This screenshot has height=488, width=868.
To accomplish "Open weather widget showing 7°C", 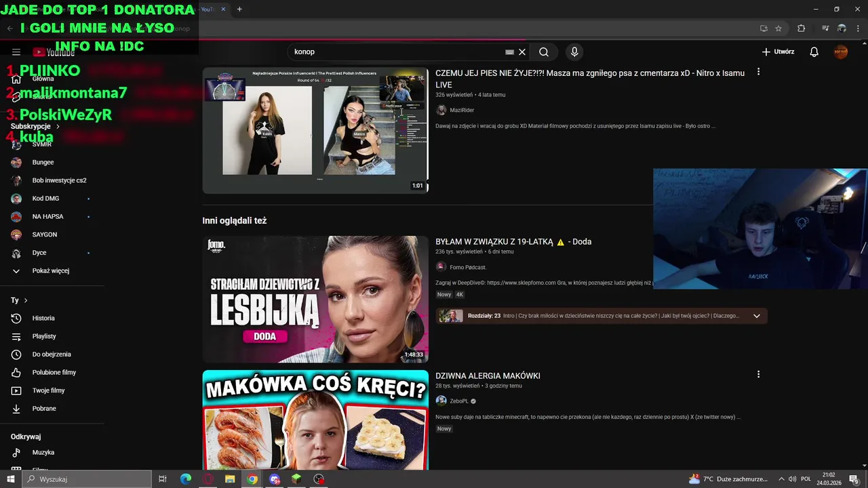I will pos(728,479).
